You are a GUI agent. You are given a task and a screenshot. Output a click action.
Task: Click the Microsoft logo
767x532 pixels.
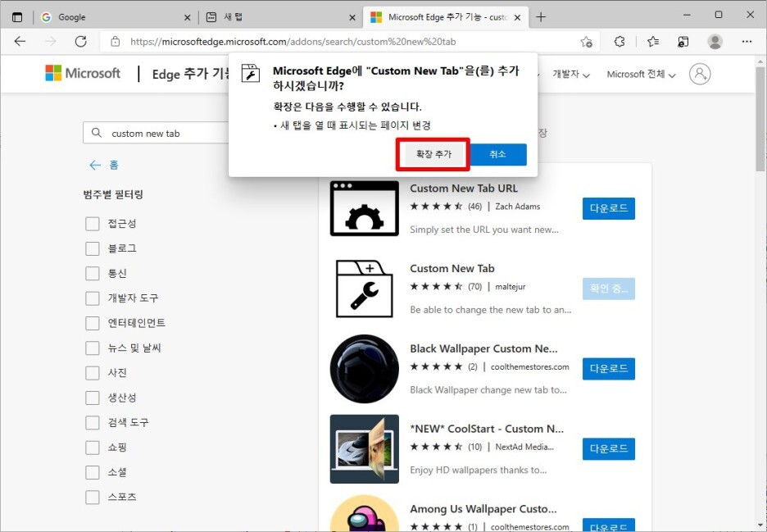click(83, 74)
